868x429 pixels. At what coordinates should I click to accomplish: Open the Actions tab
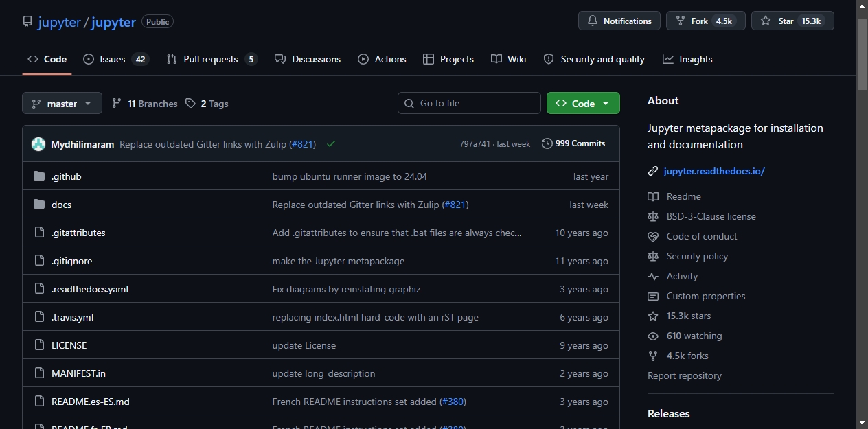382,59
